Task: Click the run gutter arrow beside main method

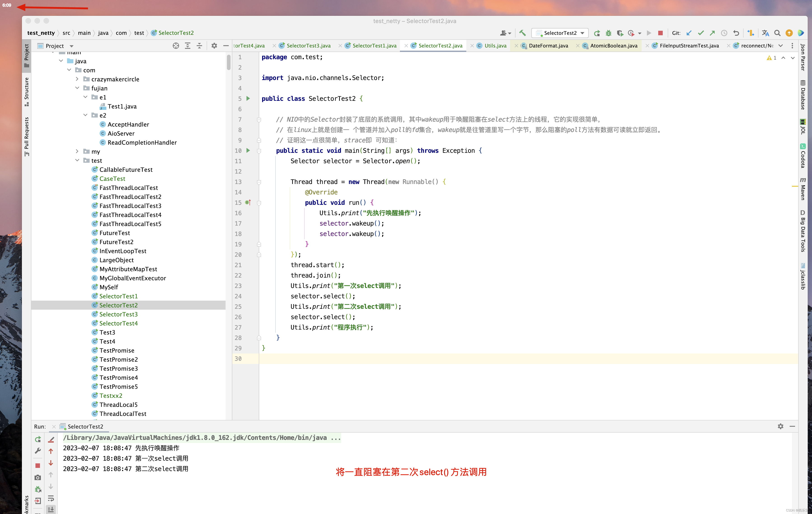Action: click(248, 151)
